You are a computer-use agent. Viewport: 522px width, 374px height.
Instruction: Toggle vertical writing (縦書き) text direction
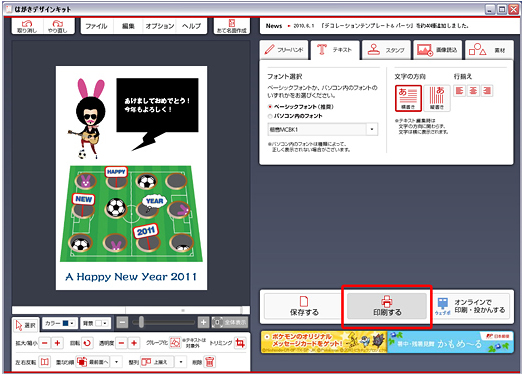coord(437,98)
